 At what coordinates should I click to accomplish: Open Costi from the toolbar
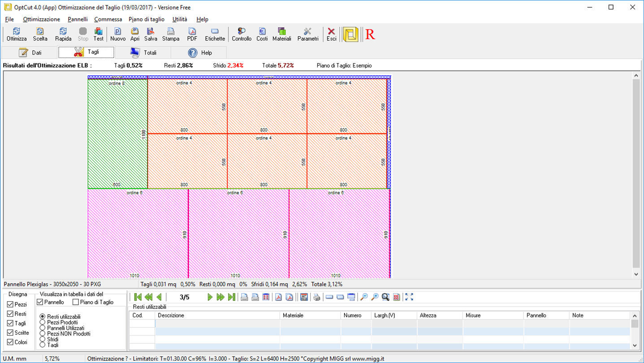pyautogui.click(x=262, y=34)
